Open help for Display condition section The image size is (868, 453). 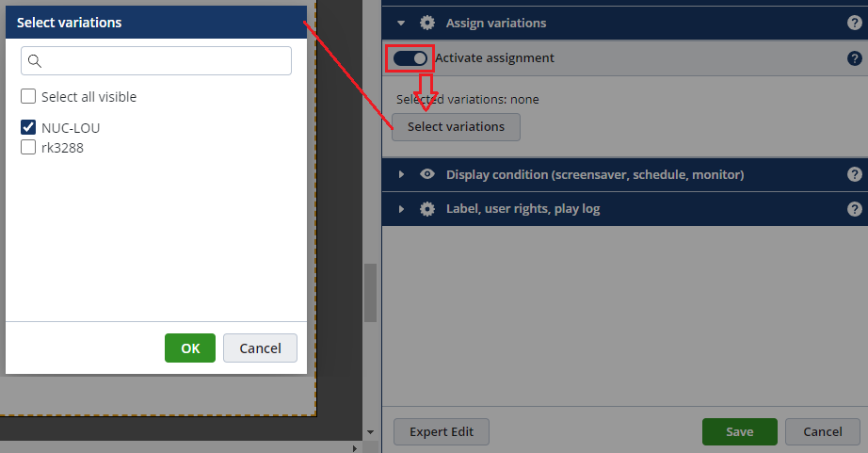pyautogui.click(x=855, y=174)
